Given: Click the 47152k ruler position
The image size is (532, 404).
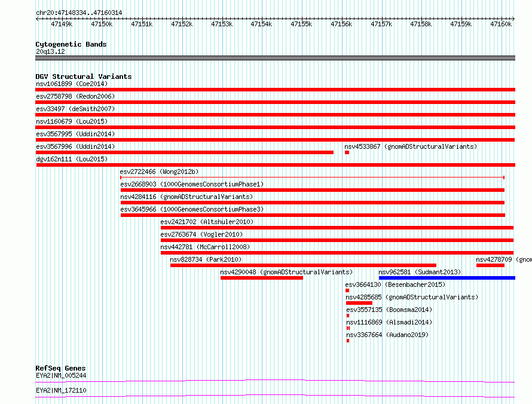Looking at the screenshot, I should click(x=182, y=24).
